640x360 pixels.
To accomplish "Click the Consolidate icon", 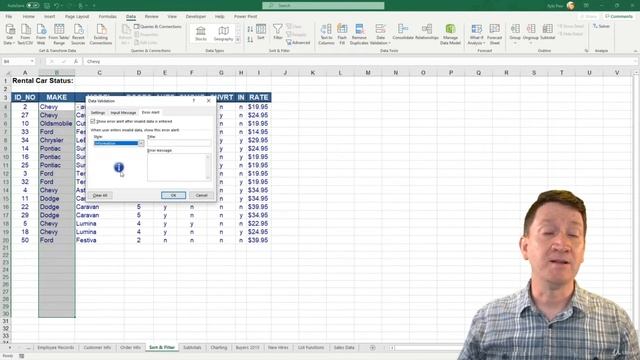I will pos(403,32).
